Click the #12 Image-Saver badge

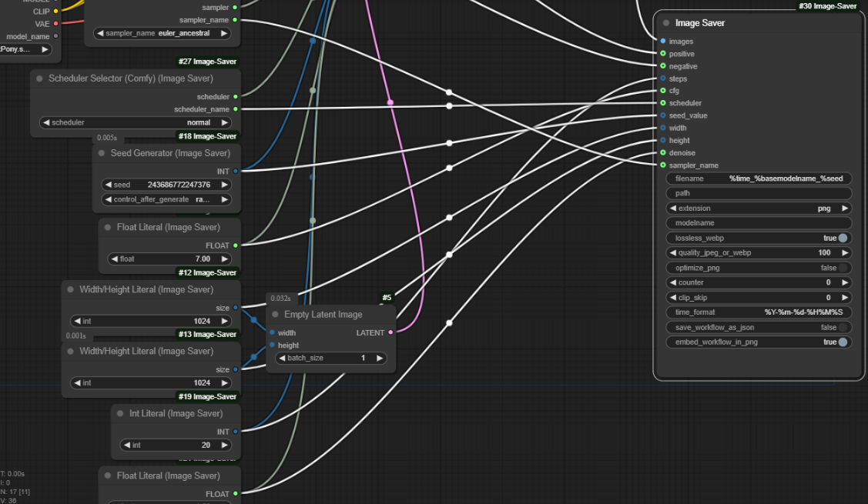207,272
